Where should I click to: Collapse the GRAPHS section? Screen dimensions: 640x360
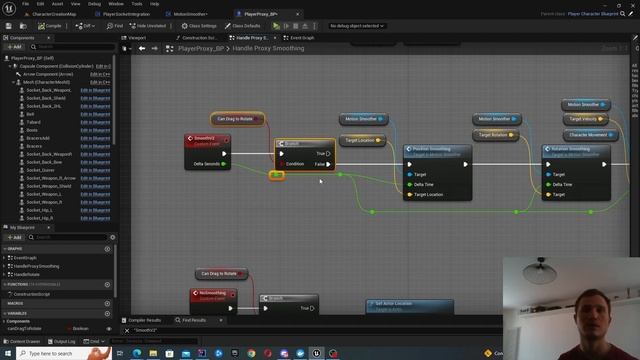(x=5, y=249)
